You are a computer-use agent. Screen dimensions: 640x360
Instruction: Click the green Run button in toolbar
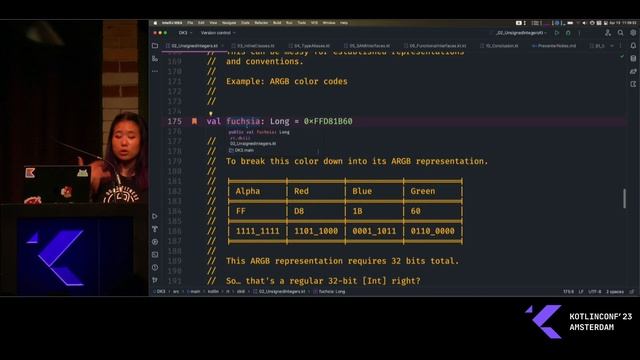[557, 33]
